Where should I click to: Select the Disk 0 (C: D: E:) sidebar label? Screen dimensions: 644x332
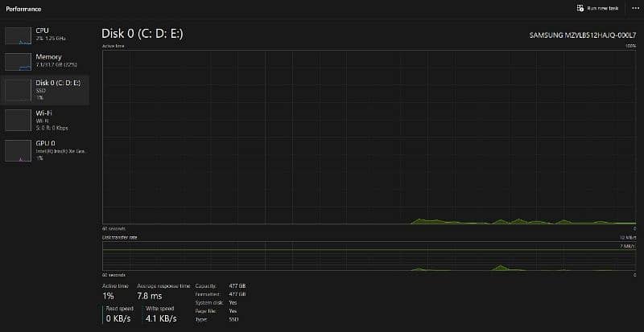pos(57,83)
